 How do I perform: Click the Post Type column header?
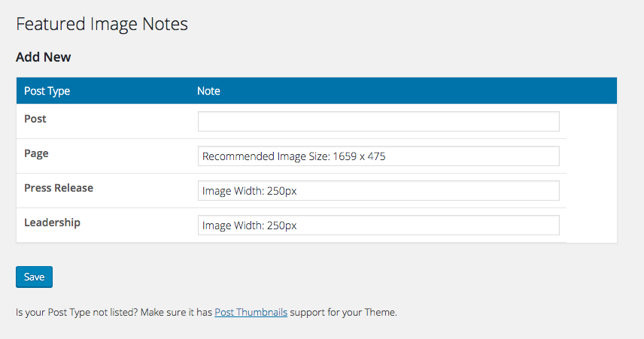[x=47, y=91]
